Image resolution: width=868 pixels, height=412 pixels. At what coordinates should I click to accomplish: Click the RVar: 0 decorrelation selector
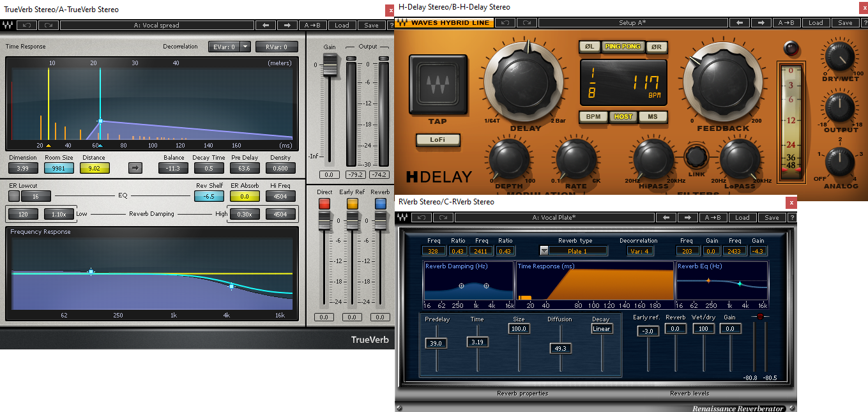coord(277,47)
